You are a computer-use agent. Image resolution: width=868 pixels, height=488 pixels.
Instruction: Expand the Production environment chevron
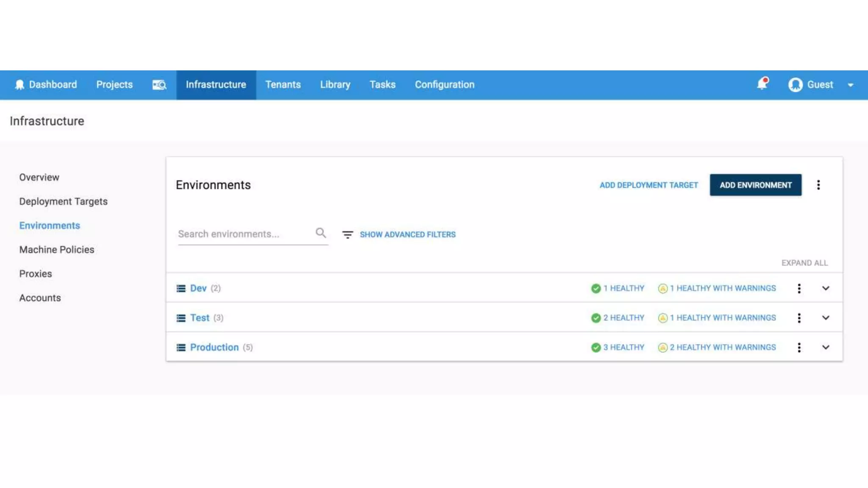tap(826, 347)
